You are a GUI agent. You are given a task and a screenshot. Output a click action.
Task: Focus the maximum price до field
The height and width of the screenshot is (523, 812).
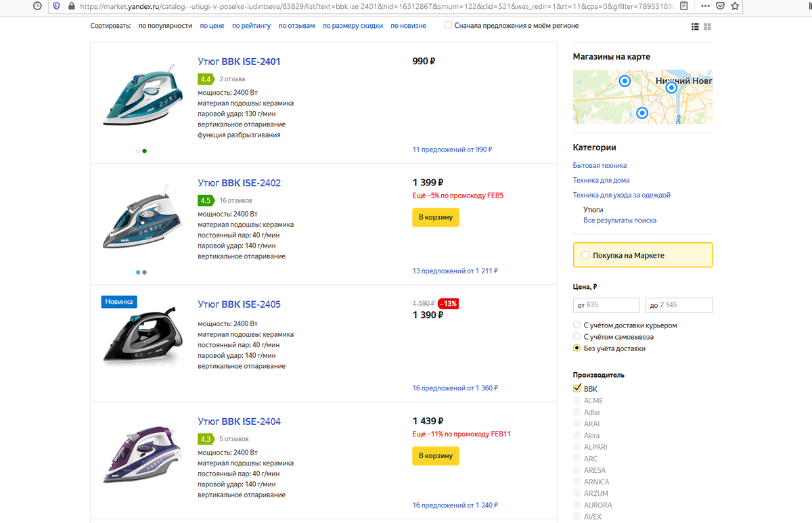tap(679, 305)
